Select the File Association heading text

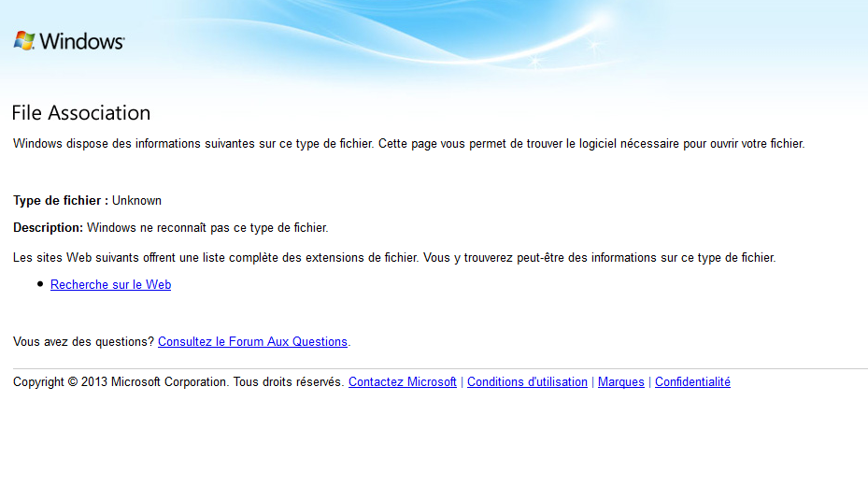tap(81, 112)
